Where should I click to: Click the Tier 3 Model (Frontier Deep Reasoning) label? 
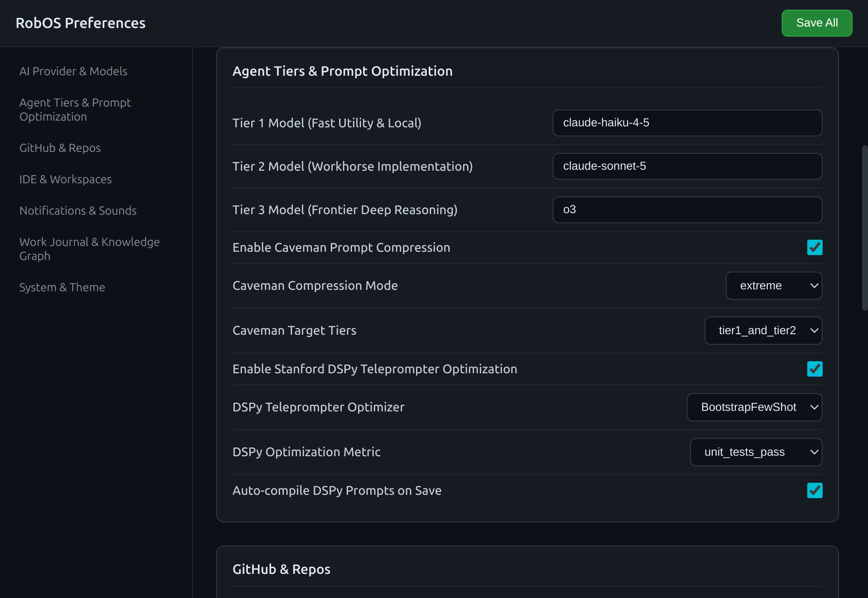tap(345, 210)
